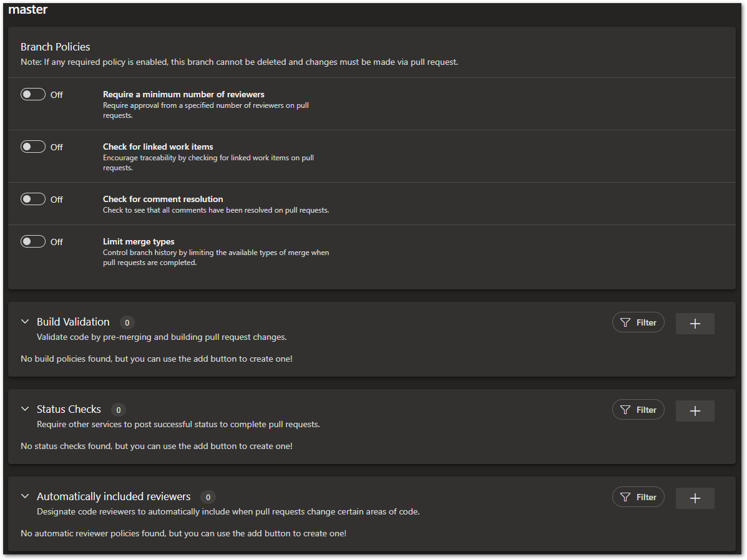747x560 pixels.
Task: Collapse the Status Checks section
Action: pos(25,409)
